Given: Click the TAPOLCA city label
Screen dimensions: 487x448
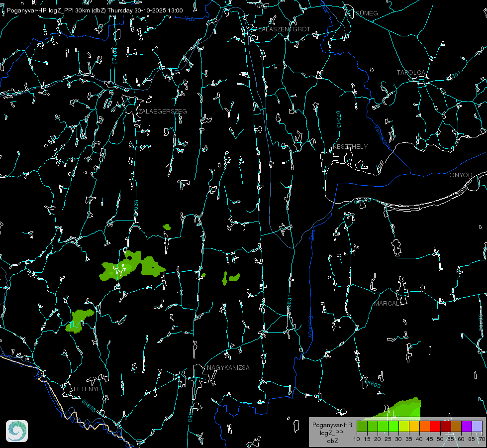Looking at the screenshot, I should [411, 73].
